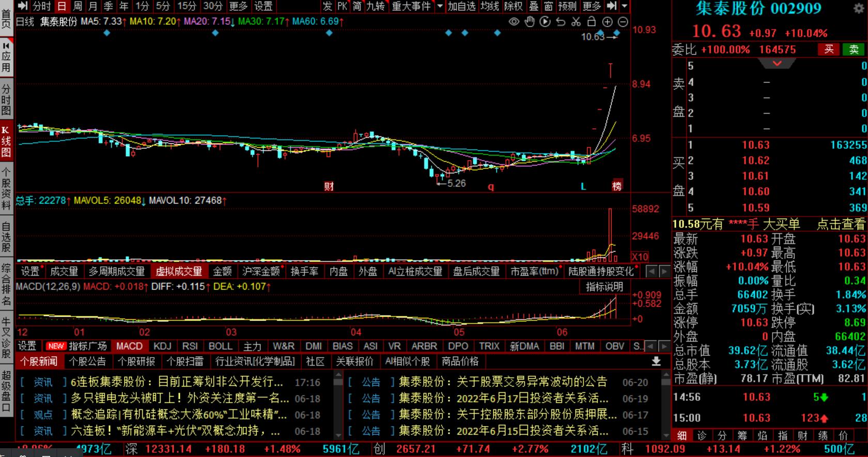Viewport: 868px width, 457px height.
Task: Select the 细 tab in bottom-right strip
Action: (x=682, y=436)
